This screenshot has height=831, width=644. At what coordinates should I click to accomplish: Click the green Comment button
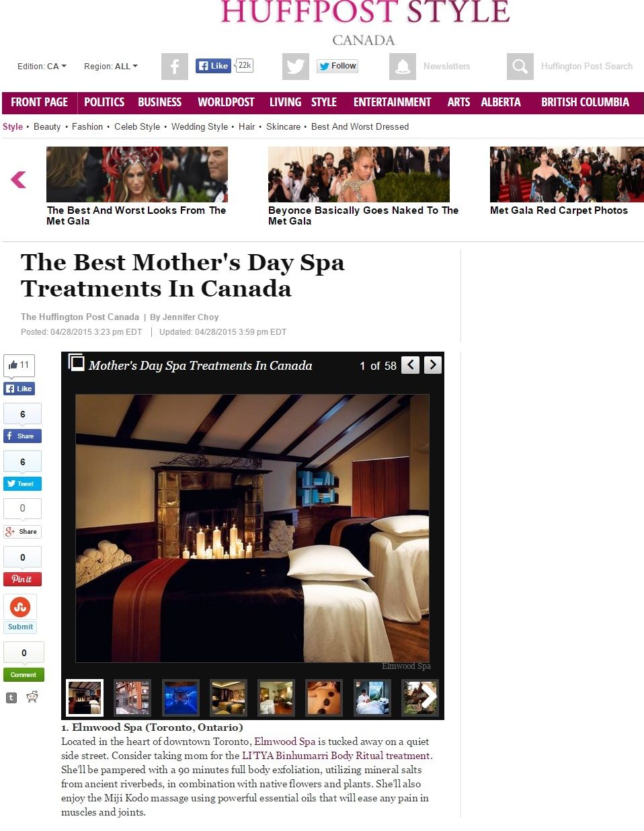pyautogui.click(x=24, y=674)
